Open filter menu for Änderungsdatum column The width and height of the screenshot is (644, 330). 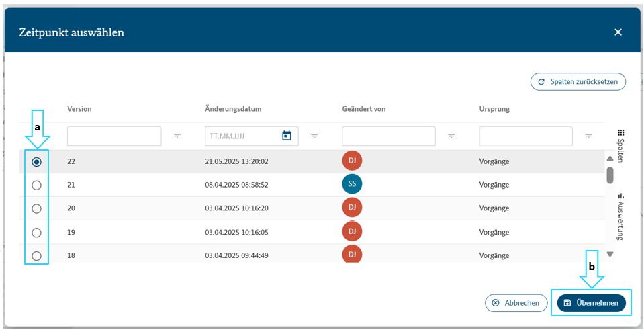(314, 136)
